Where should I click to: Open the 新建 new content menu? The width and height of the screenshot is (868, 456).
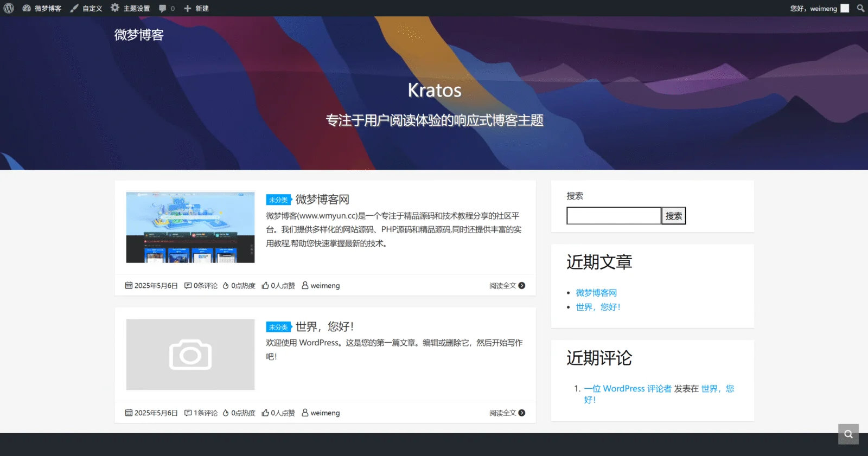[x=196, y=8]
